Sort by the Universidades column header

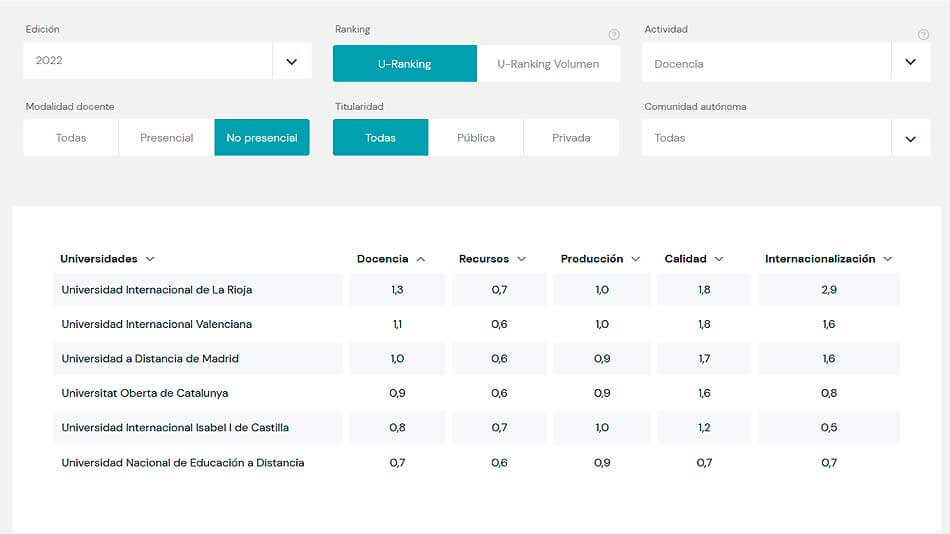(x=107, y=259)
